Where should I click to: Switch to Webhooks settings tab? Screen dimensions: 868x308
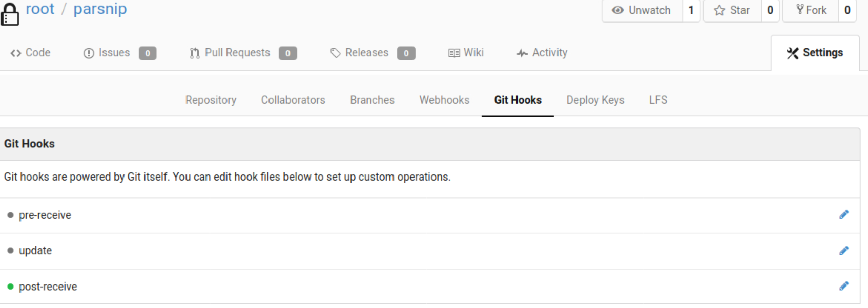click(x=444, y=100)
